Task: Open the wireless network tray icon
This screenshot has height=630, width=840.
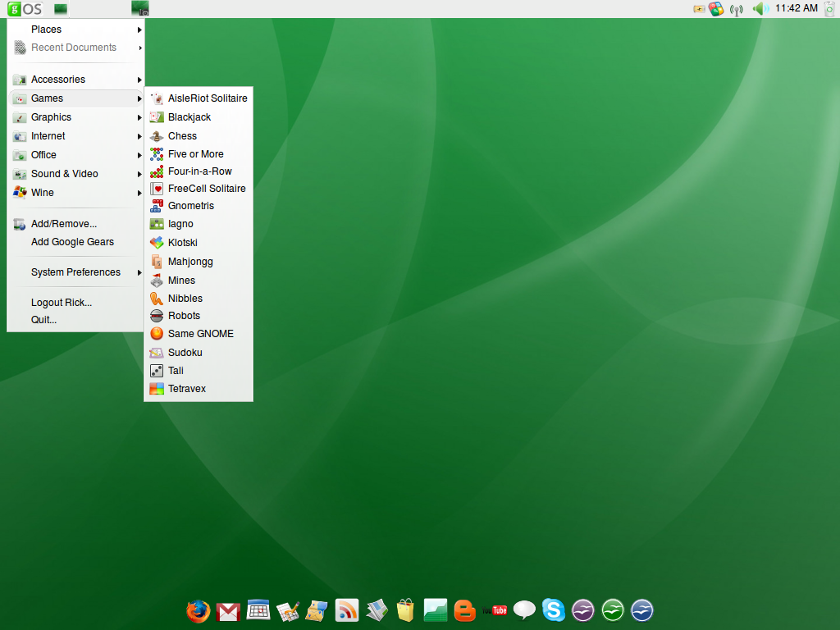Action: [737, 10]
